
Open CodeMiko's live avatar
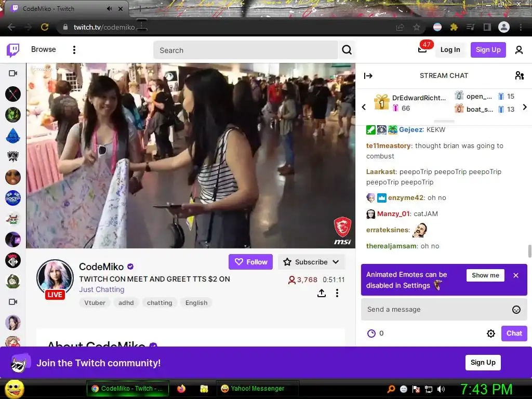55,279
